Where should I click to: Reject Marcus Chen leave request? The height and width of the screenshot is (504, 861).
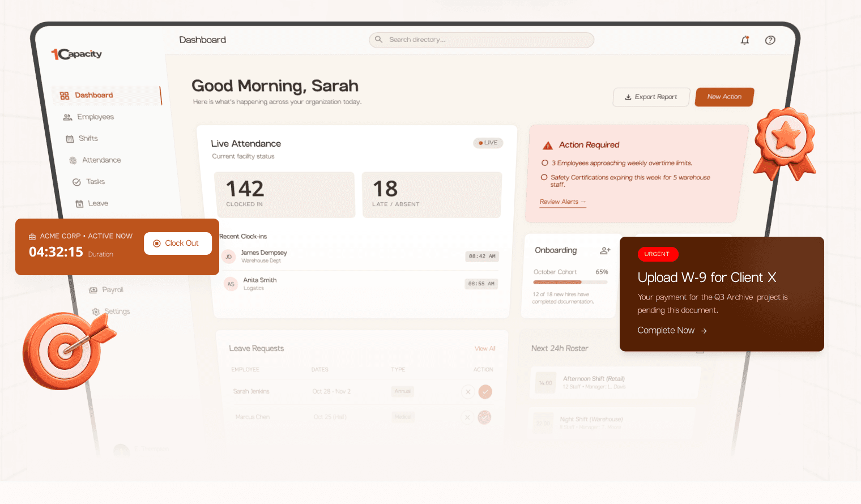467,417
